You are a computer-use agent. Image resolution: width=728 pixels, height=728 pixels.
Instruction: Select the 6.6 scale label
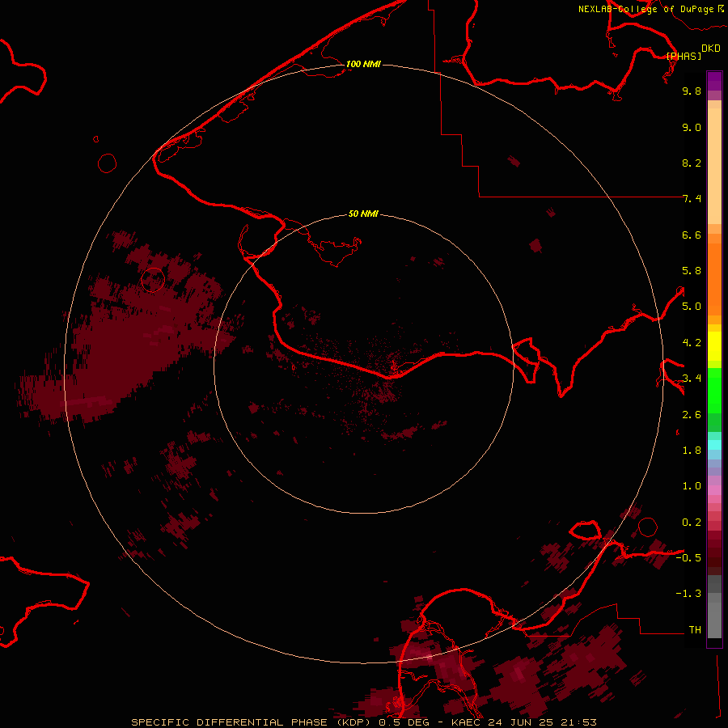tap(692, 235)
